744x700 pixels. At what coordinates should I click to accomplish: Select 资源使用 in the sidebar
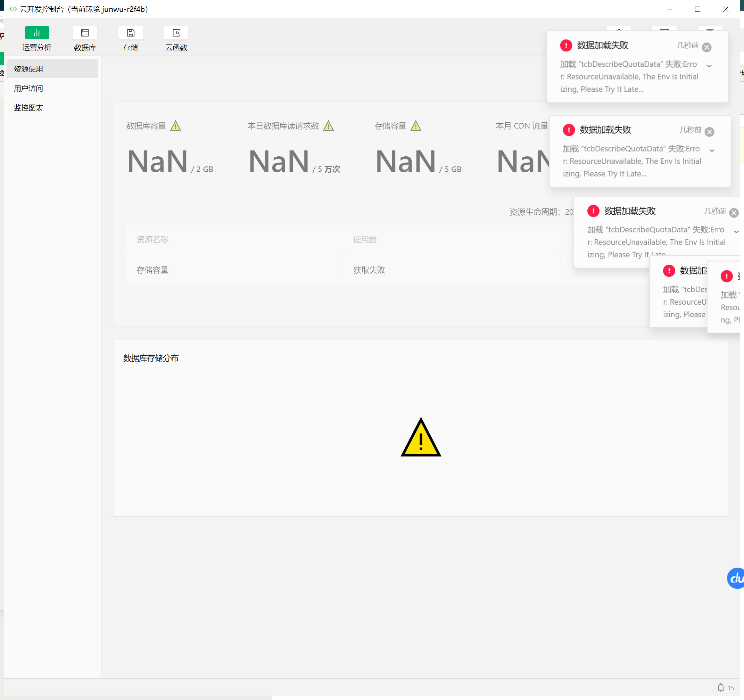[28, 69]
